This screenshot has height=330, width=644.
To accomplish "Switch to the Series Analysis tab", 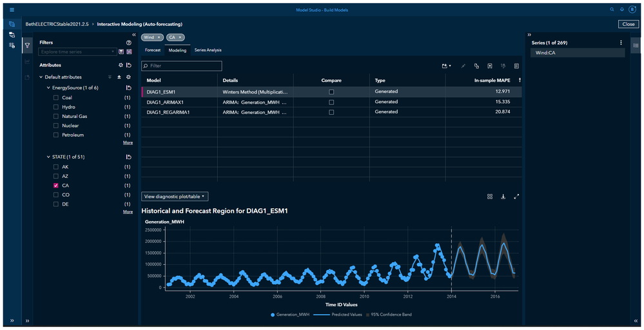I will coord(208,50).
